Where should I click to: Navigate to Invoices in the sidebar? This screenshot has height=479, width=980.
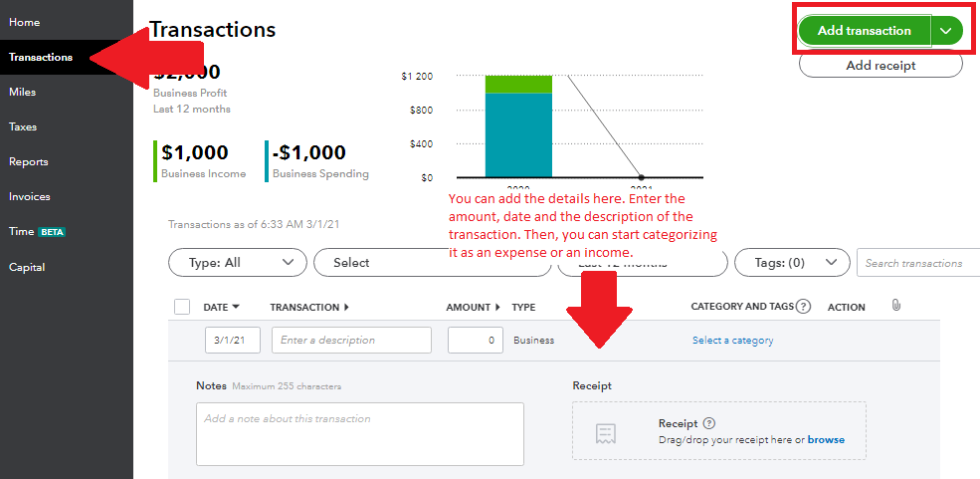(x=30, y=197)
